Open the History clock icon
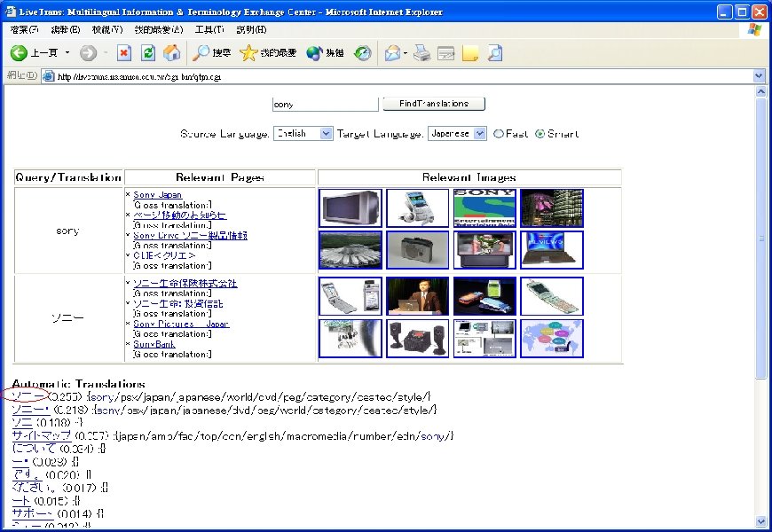 (x=363, y=52)
